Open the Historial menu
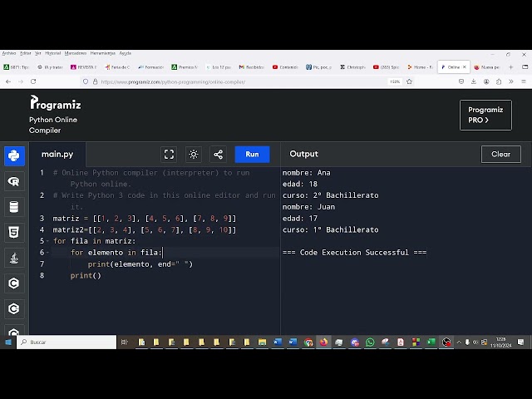Viewport: 532px width, 399px height. click(x=53, y=53)
